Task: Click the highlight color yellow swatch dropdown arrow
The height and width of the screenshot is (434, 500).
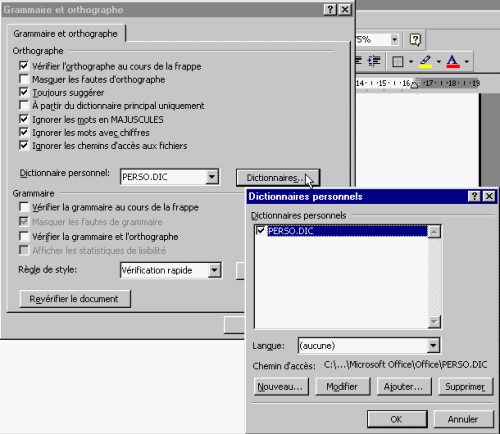Action: coord(439,61)
